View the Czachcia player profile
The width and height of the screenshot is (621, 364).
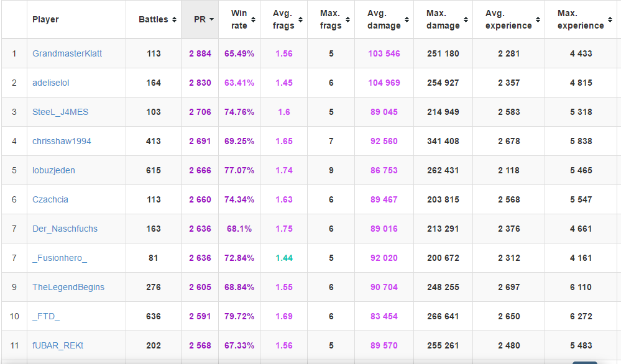point(50,199)
